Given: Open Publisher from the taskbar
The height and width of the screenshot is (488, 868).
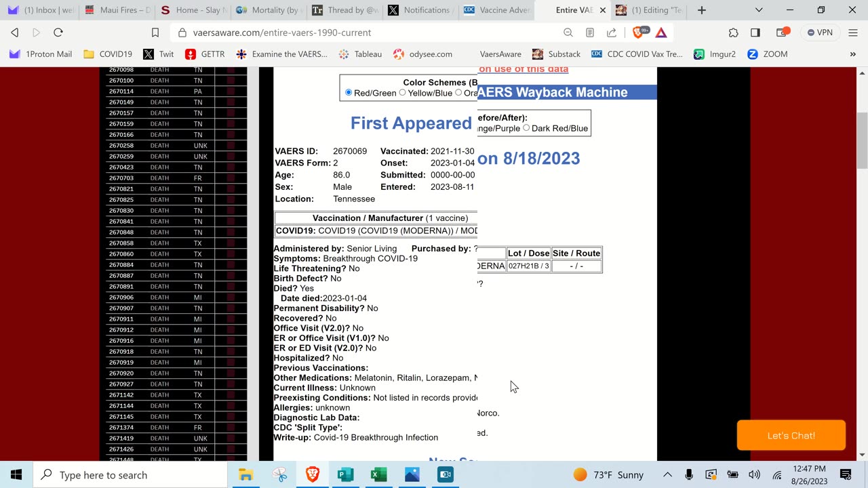Looking at the screenshot, I should pyautogui.click(x=346, y=474).
